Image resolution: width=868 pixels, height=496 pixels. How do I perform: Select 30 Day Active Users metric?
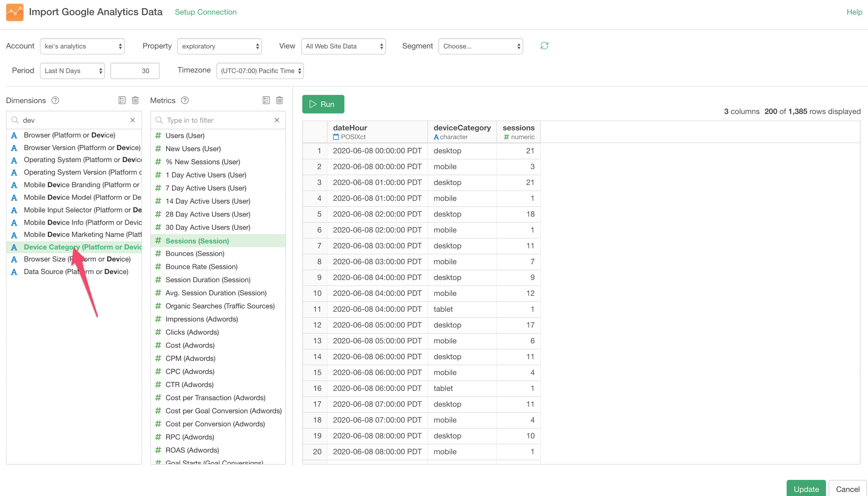tap(218, 227)
